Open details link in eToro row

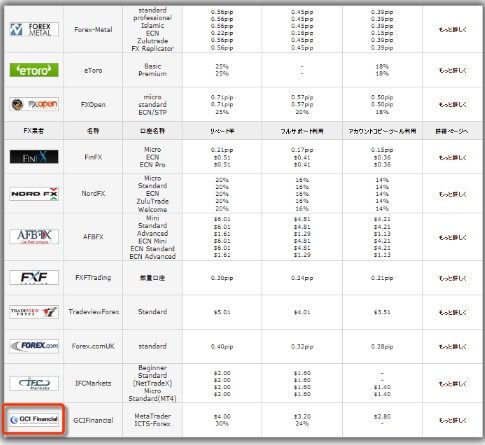pos(452,70)
